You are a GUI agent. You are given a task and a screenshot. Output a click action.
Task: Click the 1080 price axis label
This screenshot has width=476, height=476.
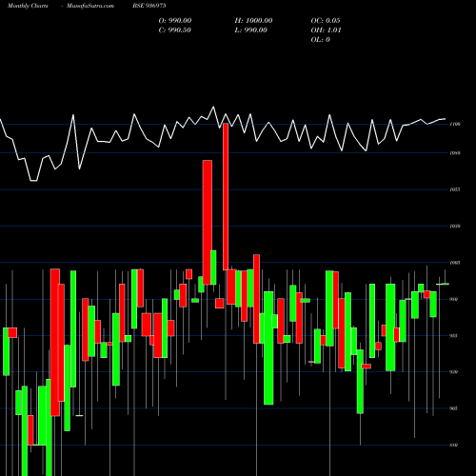(455, 153)
